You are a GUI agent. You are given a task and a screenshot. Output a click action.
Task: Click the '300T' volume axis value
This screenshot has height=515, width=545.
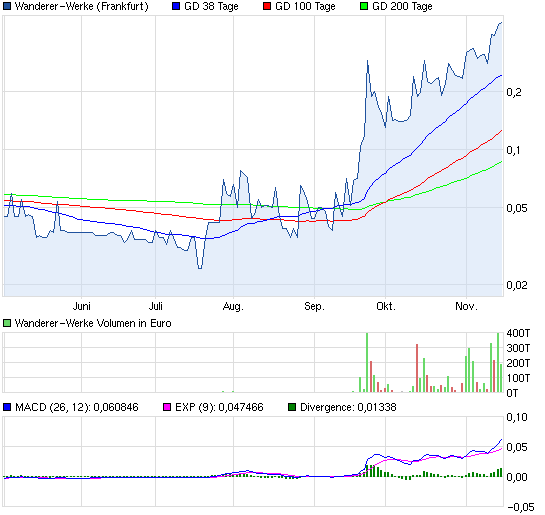click(x=518, y=348)
